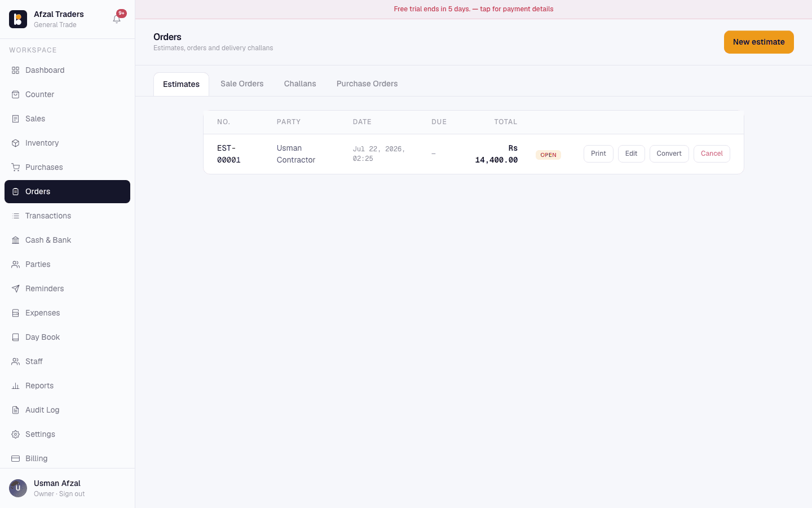Go to Billing page

point(67,459)
